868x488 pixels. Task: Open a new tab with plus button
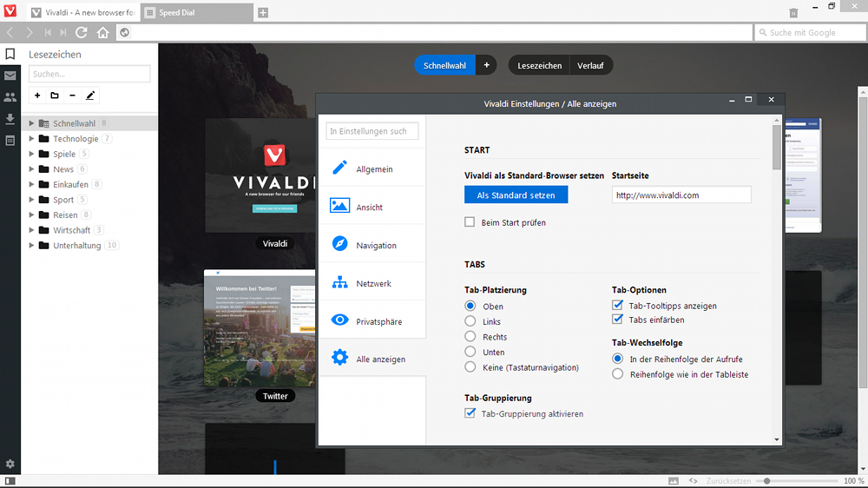coord(263,13)
